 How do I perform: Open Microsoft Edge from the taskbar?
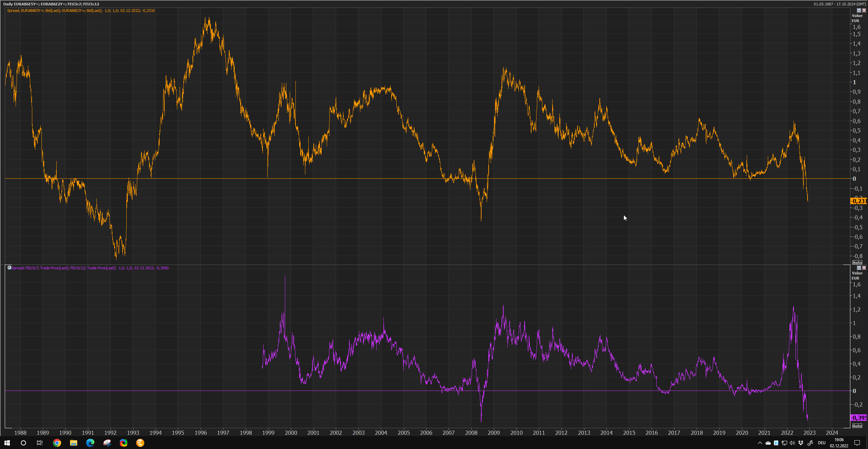(90, 443)
